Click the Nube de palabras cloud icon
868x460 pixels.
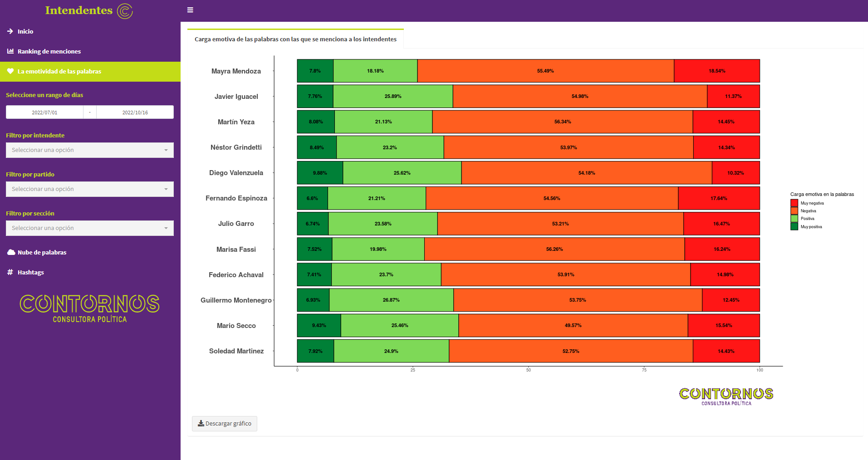pyautogui.click(x=11, y=252)
